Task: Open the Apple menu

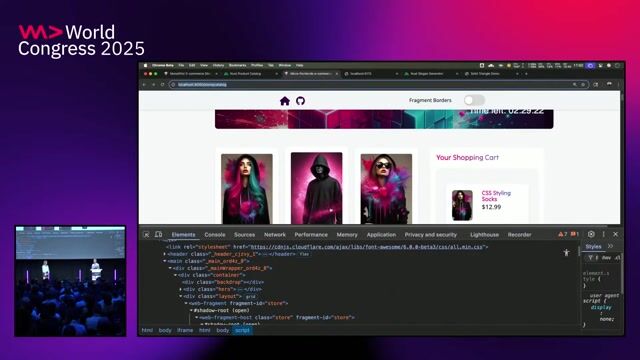Action: coord(145,65)
